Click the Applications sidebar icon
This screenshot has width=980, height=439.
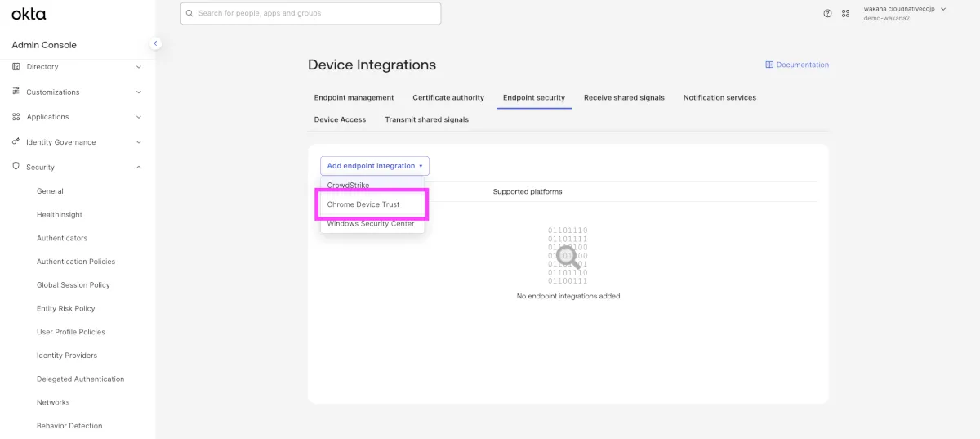(16, 117)
